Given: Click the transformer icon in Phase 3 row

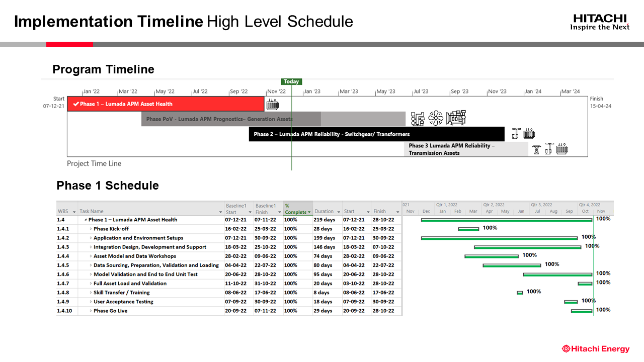Looking at the screenshot, I should click(562, 149).
